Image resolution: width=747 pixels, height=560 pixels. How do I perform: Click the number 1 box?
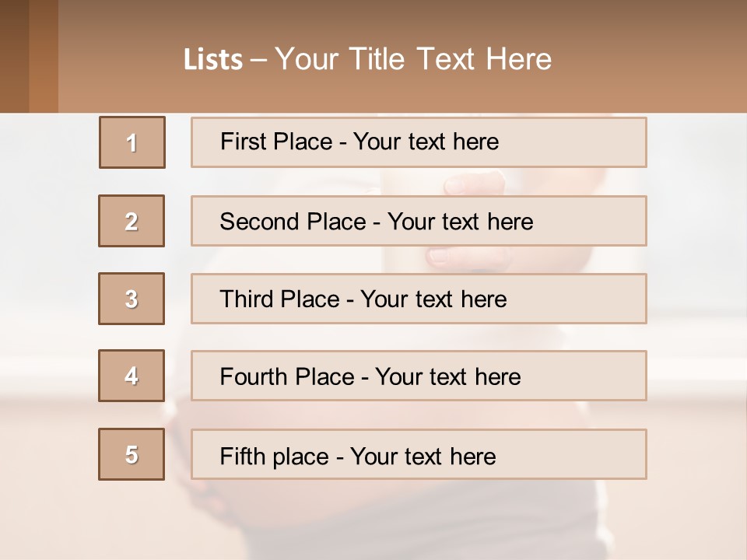132,142
